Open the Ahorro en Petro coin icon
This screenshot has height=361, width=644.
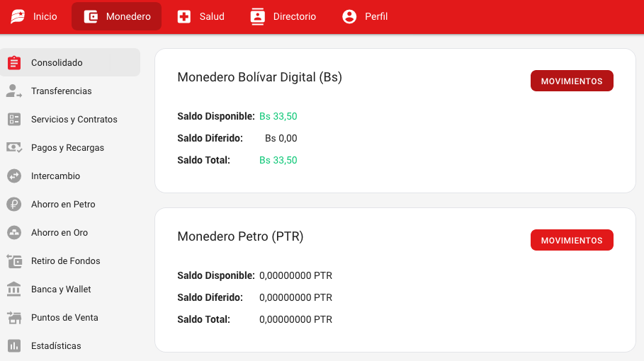tap(14, 205)
